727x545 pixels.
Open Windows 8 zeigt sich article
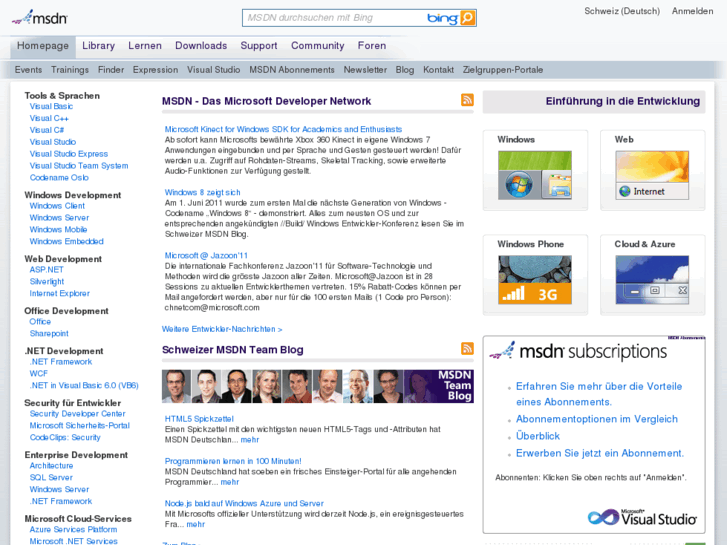[202, 192]
